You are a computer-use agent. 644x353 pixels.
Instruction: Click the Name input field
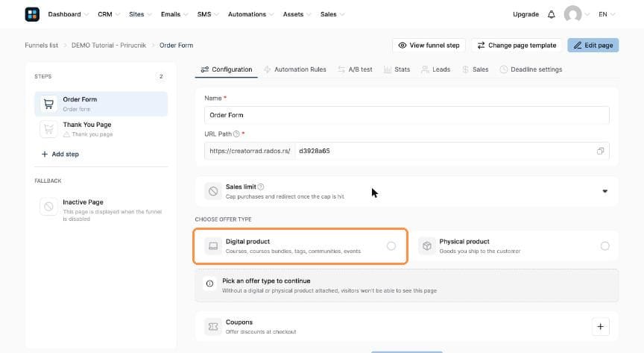(x=407, y=115)
